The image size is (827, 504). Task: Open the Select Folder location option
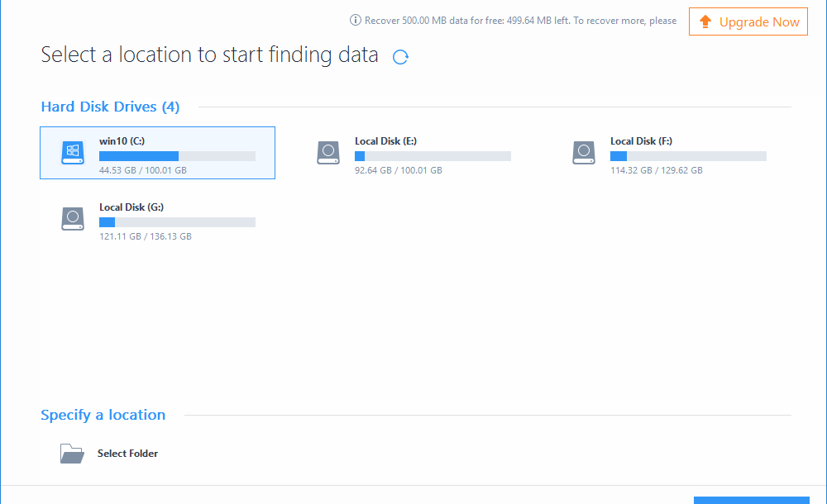(x=127, y=454)
